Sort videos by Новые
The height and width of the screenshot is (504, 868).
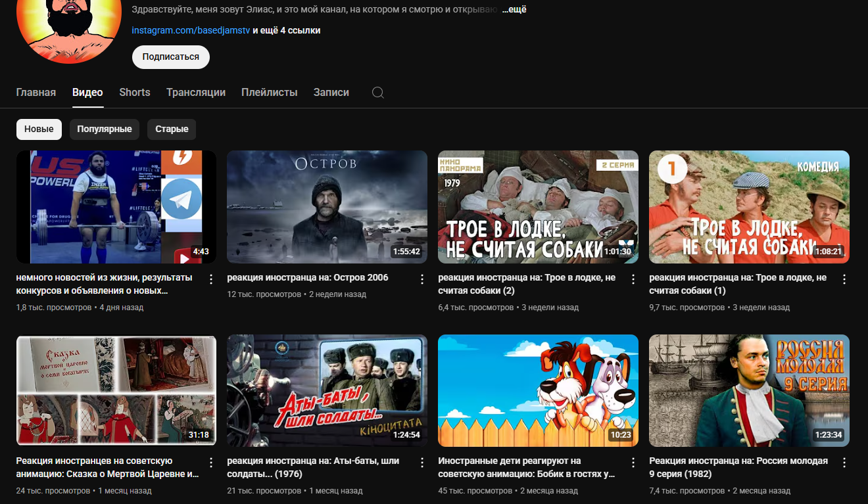[x=39, y=129]
